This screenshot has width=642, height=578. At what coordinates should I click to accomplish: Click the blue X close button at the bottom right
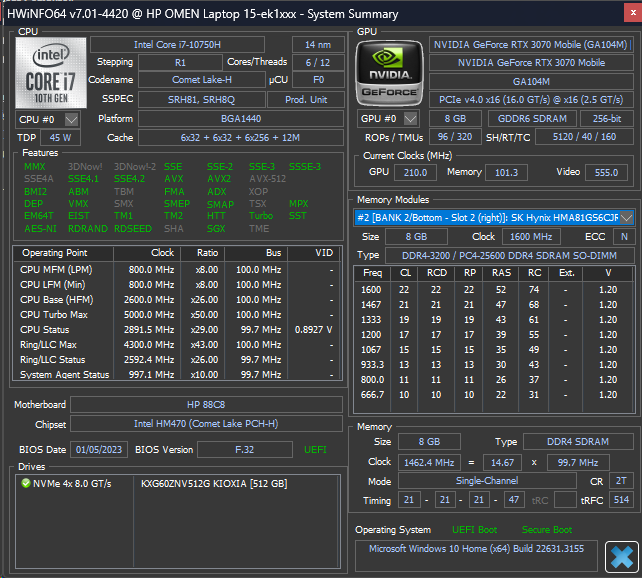[x=622, y=557]
